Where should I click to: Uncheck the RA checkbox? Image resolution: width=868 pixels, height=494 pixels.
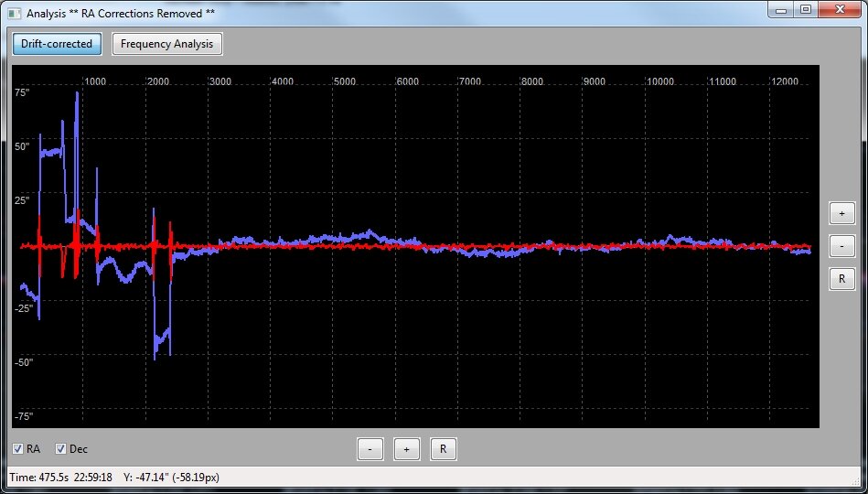pos(18,449)
